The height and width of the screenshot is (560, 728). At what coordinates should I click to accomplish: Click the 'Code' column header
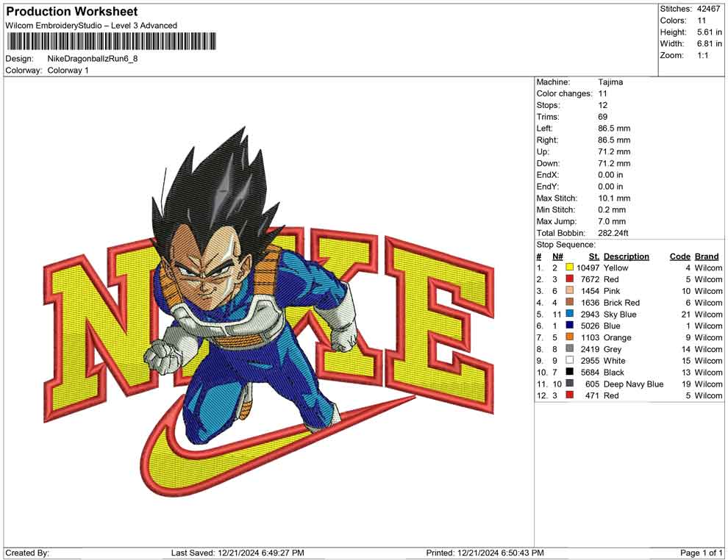[x=679, y=256]
